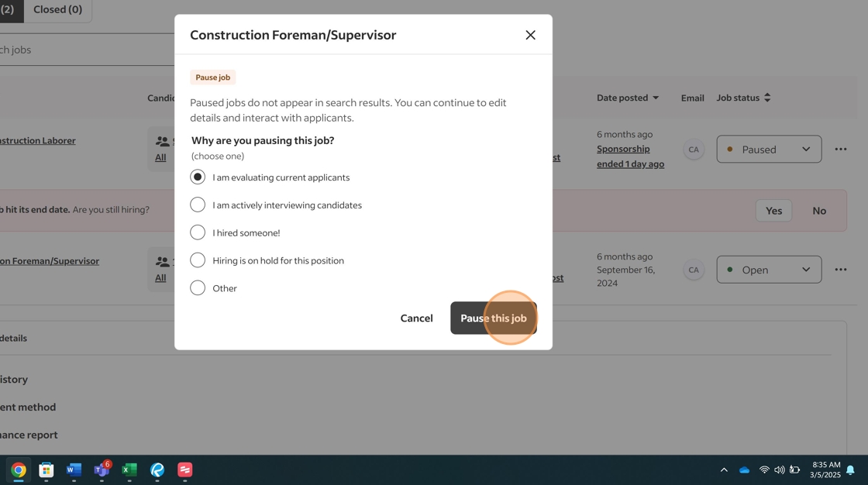Open Microsoft Edge from the taskbar
The width and height of the screenshot is (868, 485).
coord(157,470)
